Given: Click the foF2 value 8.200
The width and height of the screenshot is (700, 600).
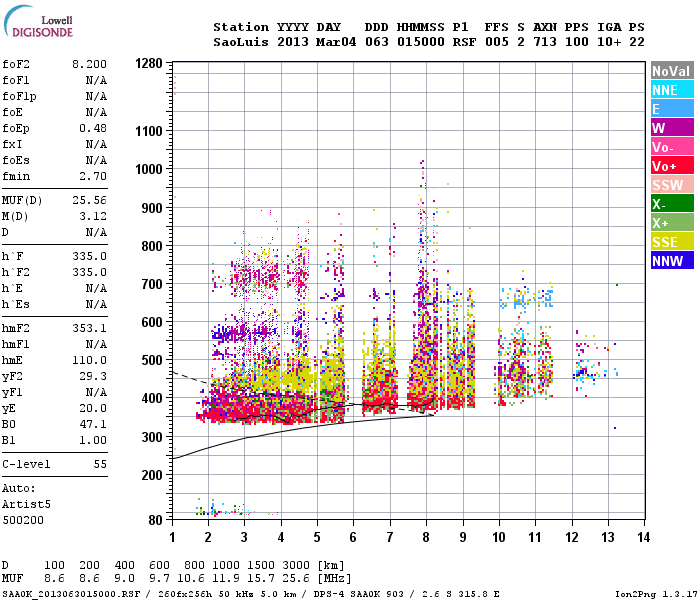Looking at the screenshot, I should coord(89,64).
